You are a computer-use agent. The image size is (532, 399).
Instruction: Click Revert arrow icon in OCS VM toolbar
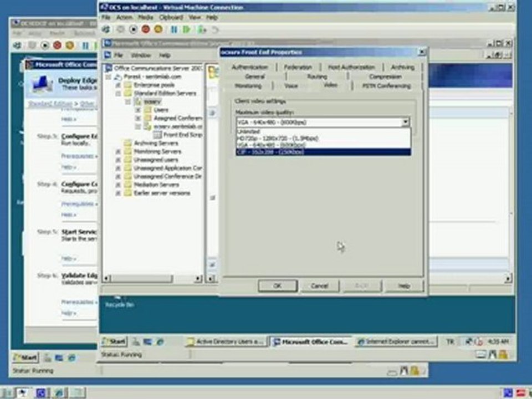click(x=215, y=30)
